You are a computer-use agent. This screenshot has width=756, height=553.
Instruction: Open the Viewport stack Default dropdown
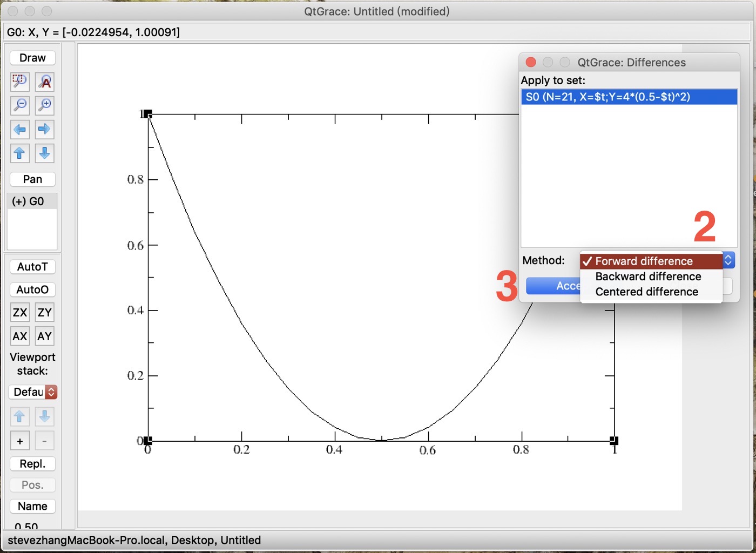click(x=33, y=392)
